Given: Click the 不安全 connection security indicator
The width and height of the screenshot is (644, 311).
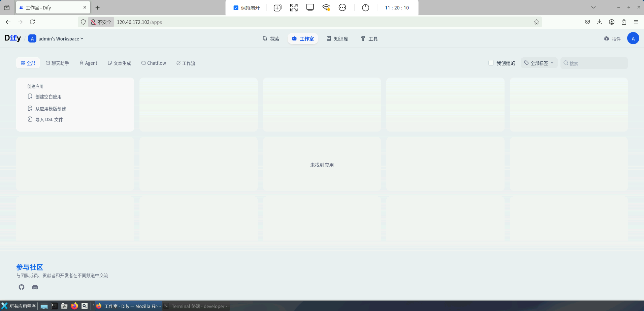Looking at the screenshot, I should click(101, 22).
